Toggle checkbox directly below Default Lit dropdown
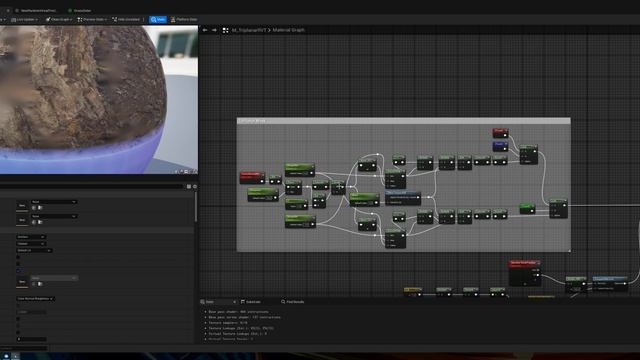The height and width of the screenshot is (360, 640). 18,257
